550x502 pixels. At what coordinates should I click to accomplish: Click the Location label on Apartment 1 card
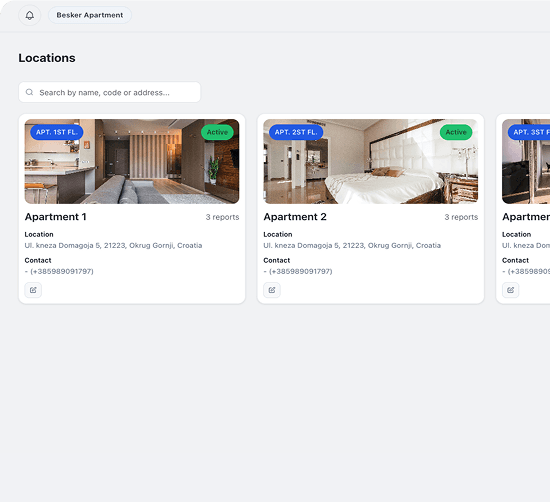(39, 234)
